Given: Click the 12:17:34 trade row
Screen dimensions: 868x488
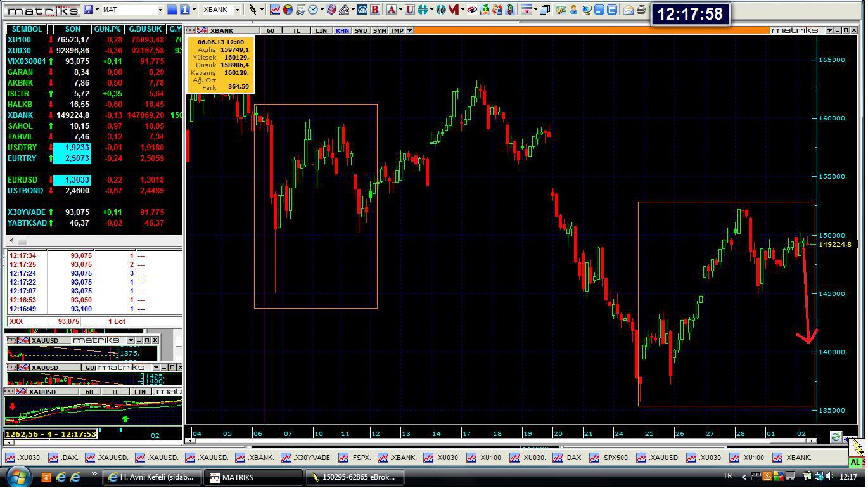Looking at the screenshot, I should pyautogui.click(x=94, y=256).
